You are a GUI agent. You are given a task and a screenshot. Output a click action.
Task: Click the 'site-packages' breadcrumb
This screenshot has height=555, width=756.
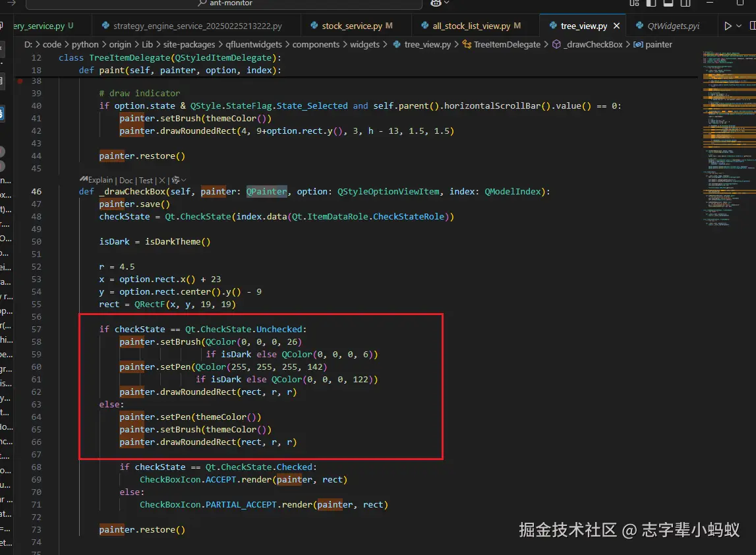click(x=189, y=44)
